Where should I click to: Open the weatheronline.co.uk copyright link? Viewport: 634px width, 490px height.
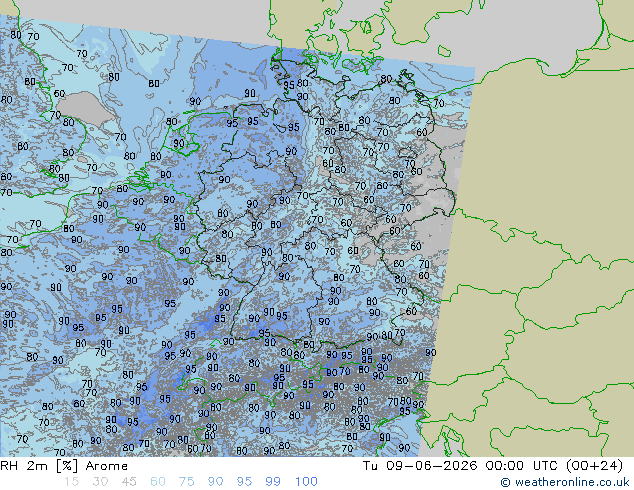pyautogui.click(x=565, y=482)
